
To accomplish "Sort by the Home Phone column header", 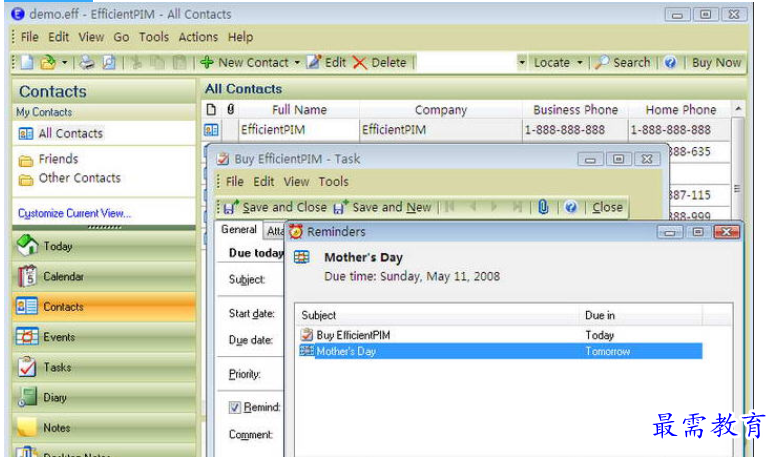I will click(681, 110).
